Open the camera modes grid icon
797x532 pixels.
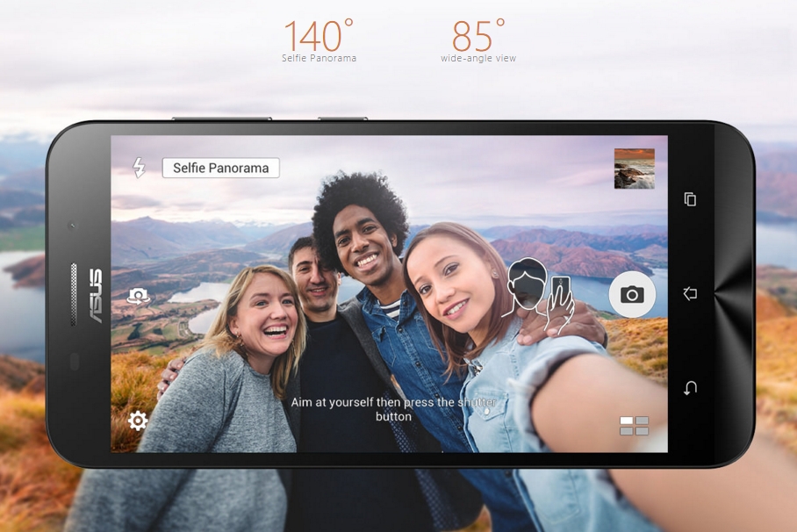click(634, 426)
